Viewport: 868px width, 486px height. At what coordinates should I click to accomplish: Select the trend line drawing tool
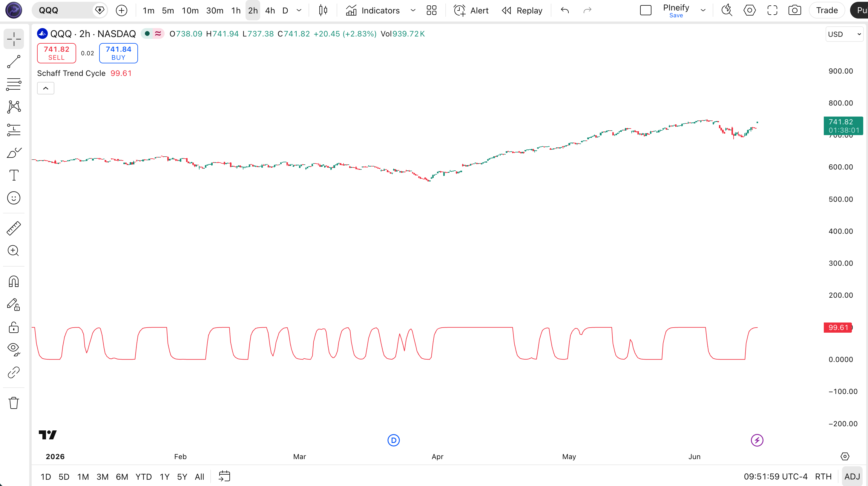pos(14,62)
